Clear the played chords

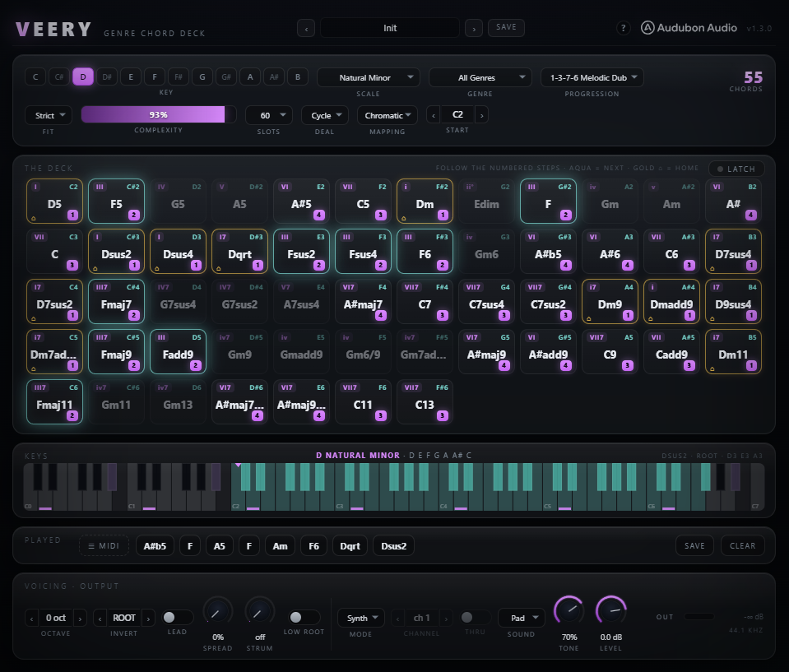tap(743, 546)
